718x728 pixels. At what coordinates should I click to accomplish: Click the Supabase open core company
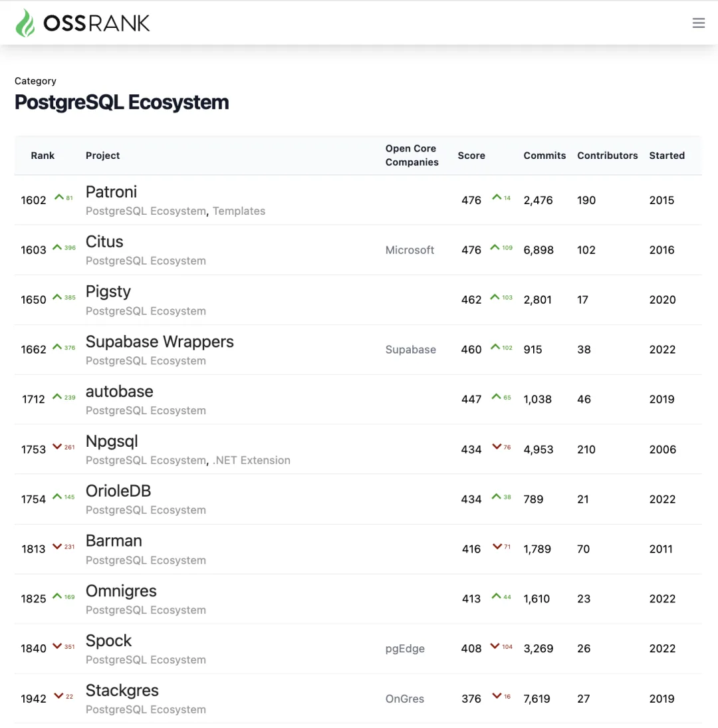410,350
